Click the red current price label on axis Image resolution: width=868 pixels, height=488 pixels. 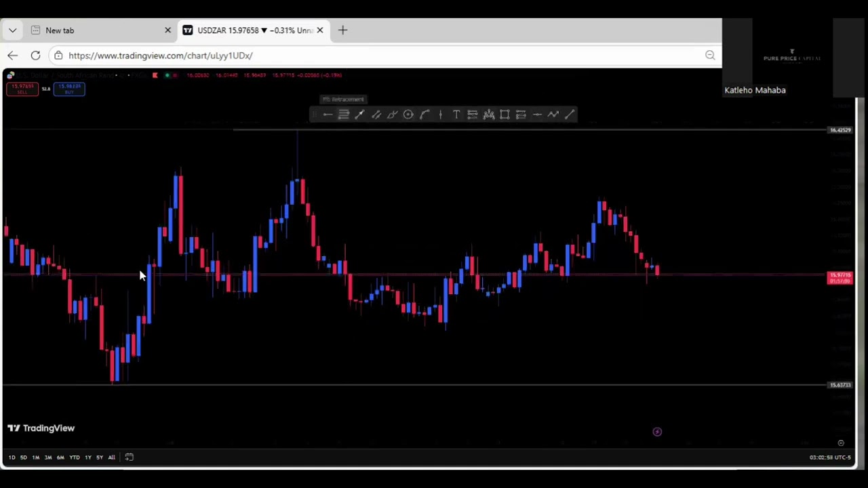pos(840,277)
